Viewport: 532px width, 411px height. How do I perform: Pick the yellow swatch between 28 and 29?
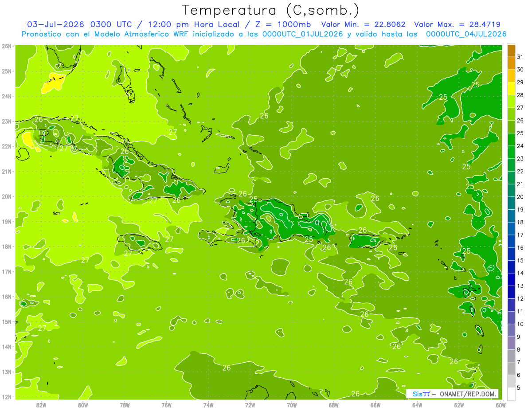click(x=511, y=89)
